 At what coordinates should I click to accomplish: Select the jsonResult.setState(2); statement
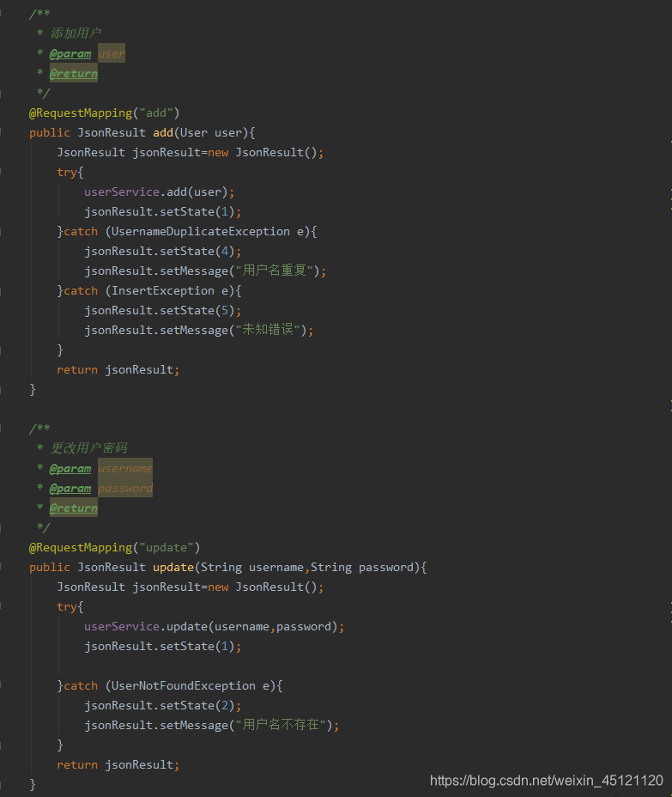click(162, 705)
